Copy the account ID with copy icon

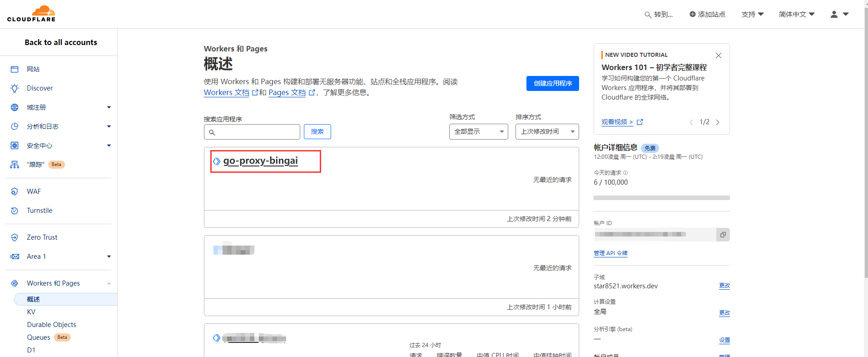click(723, 235)
